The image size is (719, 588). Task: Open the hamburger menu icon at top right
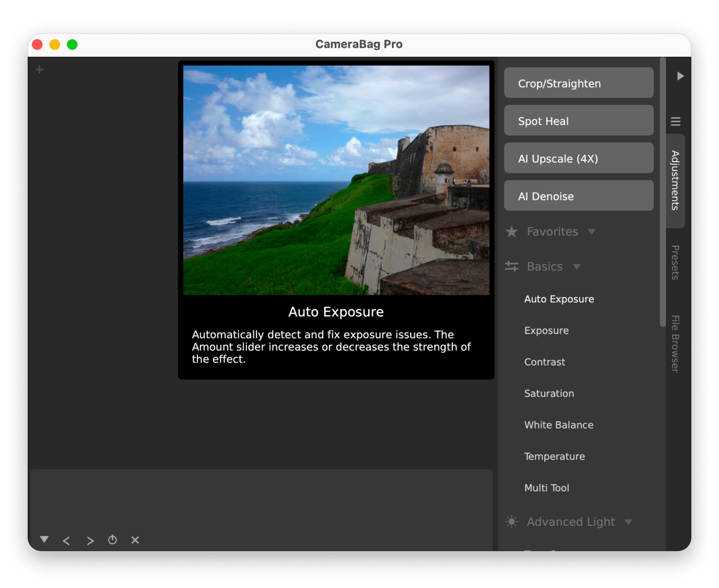pos(675,121)
